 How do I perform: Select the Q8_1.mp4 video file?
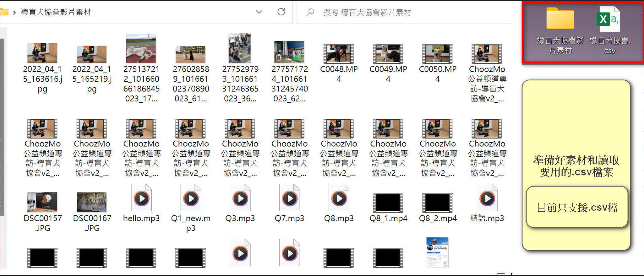click(x=388, y=203)
